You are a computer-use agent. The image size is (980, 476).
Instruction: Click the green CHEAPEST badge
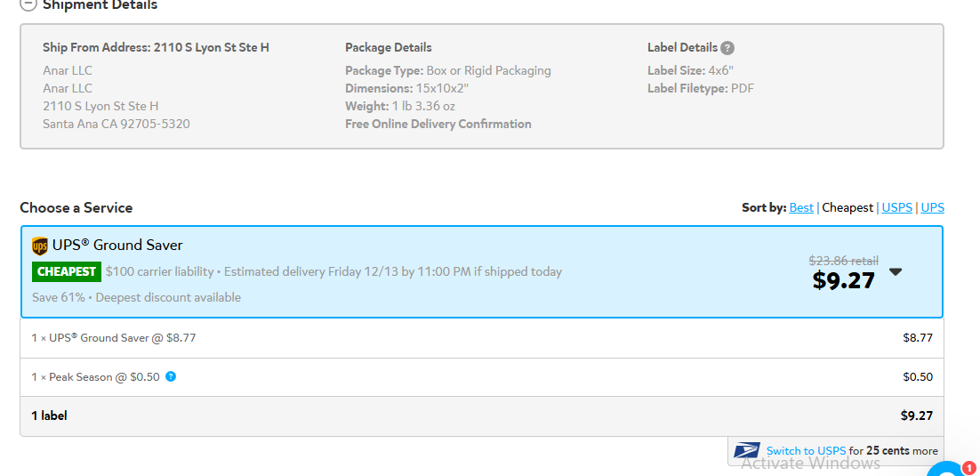(67, 272)
